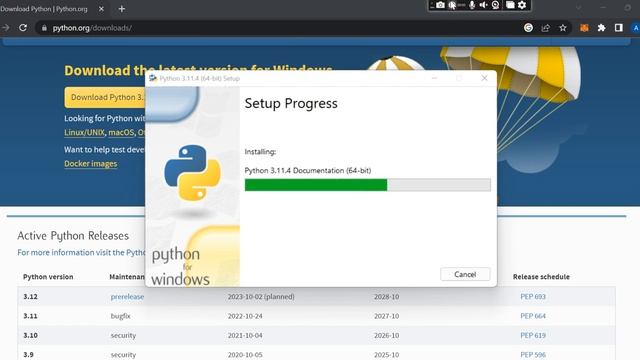Viewport: 640px width, 360px height.
Task: Open the macOS downloads link
Action: tap(121, 132)
